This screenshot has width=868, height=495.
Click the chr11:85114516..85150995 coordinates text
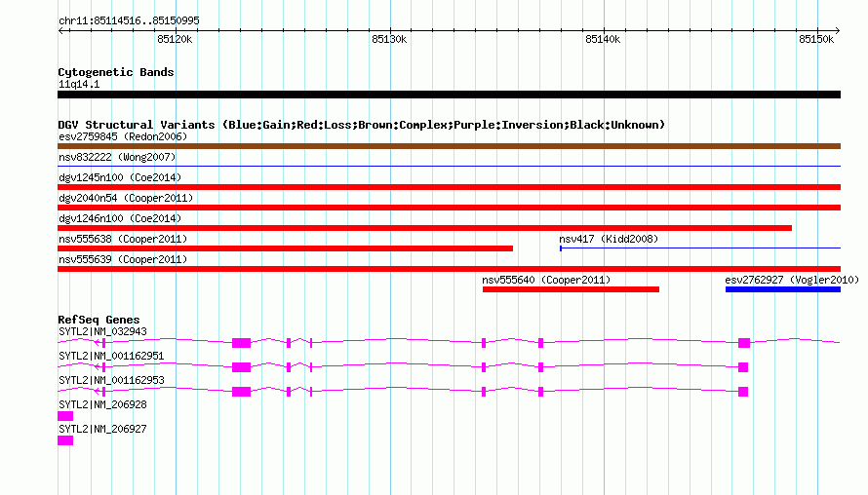(129, 21)
